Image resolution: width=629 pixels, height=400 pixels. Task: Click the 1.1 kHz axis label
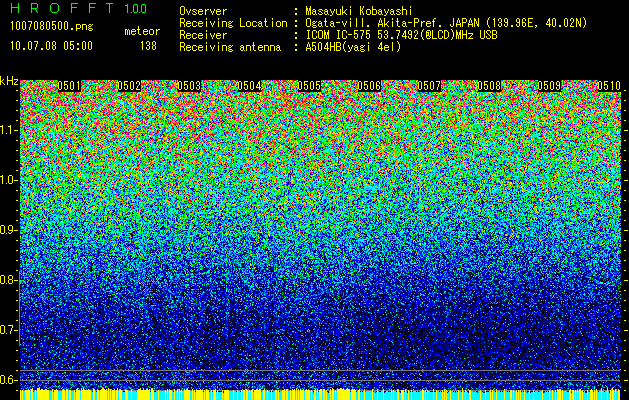[x=9, y=130]
